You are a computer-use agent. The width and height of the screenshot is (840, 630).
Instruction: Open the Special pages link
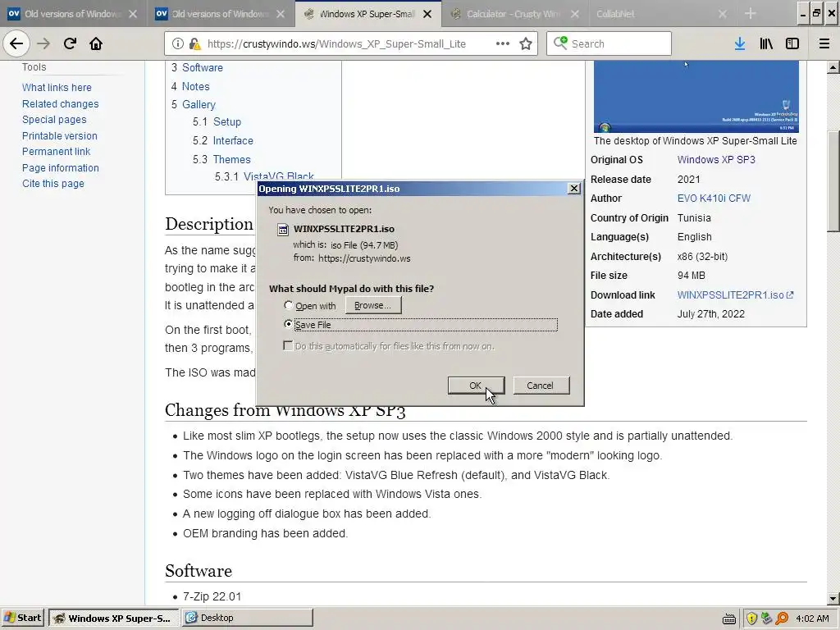(54, 120)
